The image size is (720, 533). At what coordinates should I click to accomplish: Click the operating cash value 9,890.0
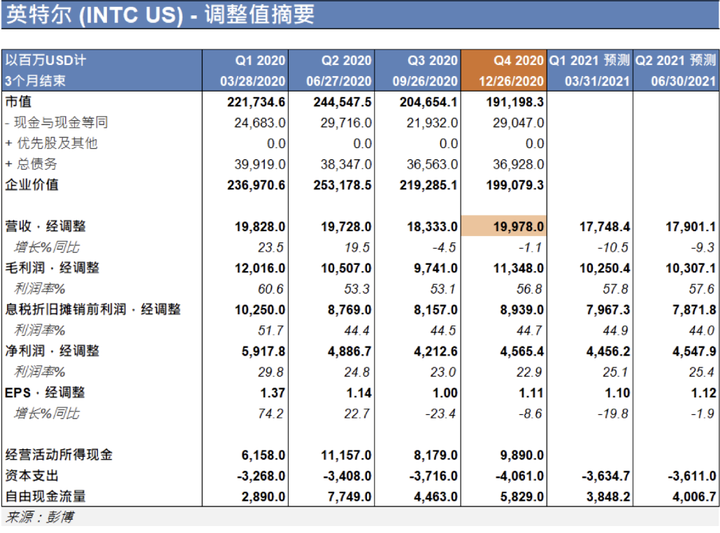(x=522, y=455)
